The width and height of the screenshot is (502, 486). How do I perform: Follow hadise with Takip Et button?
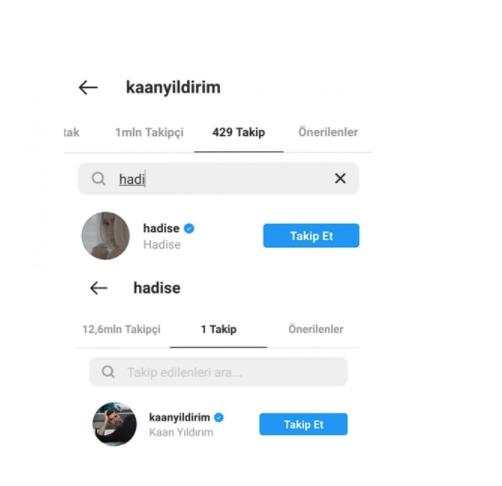point(311,236)
